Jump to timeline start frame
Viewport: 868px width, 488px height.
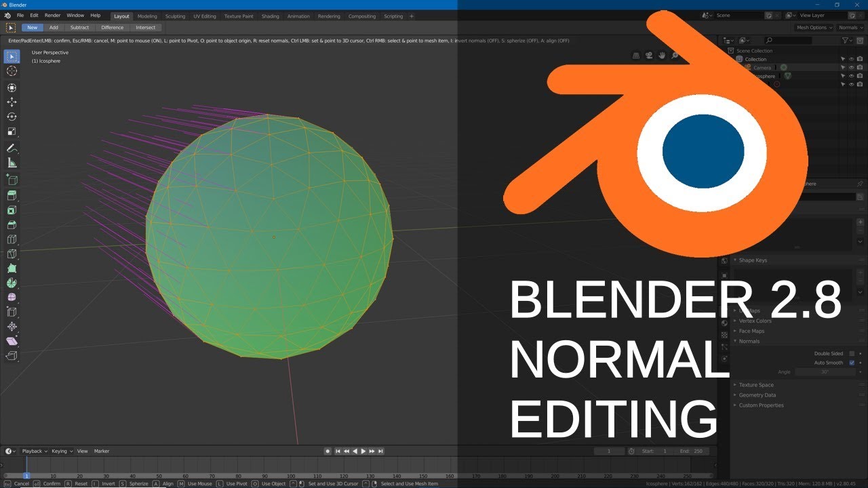338,451
